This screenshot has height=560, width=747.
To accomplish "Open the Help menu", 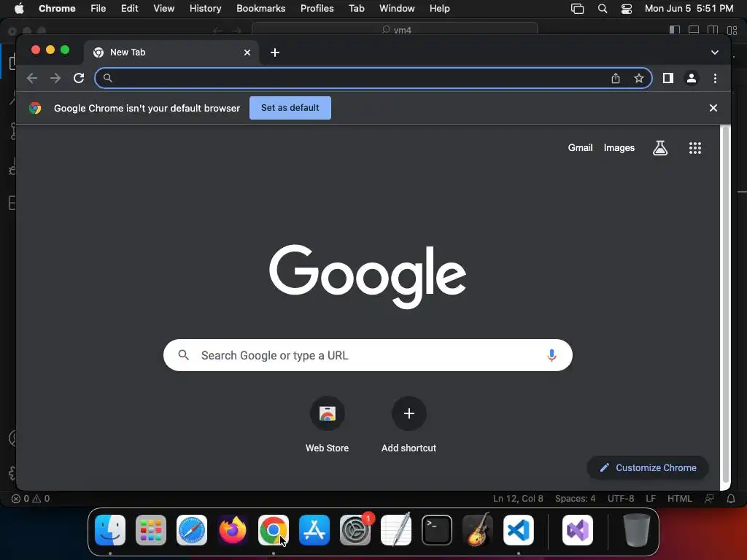I will click(439, 9).
